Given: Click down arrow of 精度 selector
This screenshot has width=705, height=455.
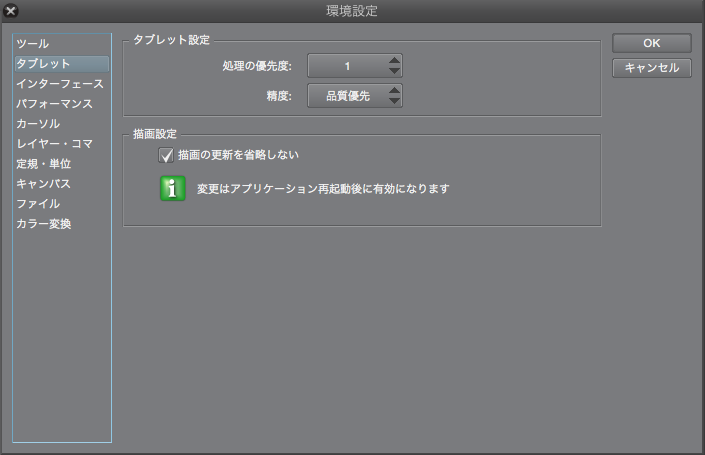Looking at the screenshot, I should pyautogui.click(x=394, y=101).
